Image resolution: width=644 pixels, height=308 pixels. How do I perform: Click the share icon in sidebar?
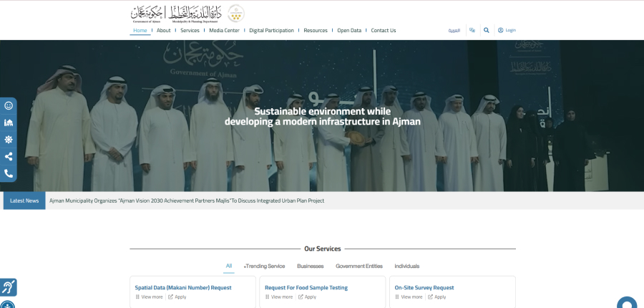tap(9, 156)
